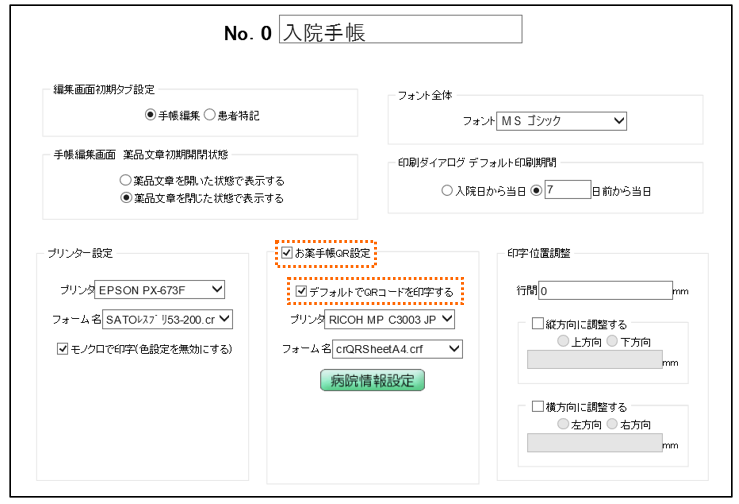The height and width of the screenshot is (504, 739).
Task: Select 入院日から当日 radio button
Action: coord(446,190)
